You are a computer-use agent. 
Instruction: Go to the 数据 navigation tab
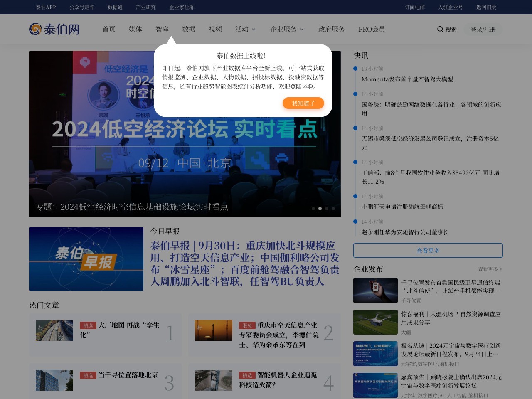(189, 29)
